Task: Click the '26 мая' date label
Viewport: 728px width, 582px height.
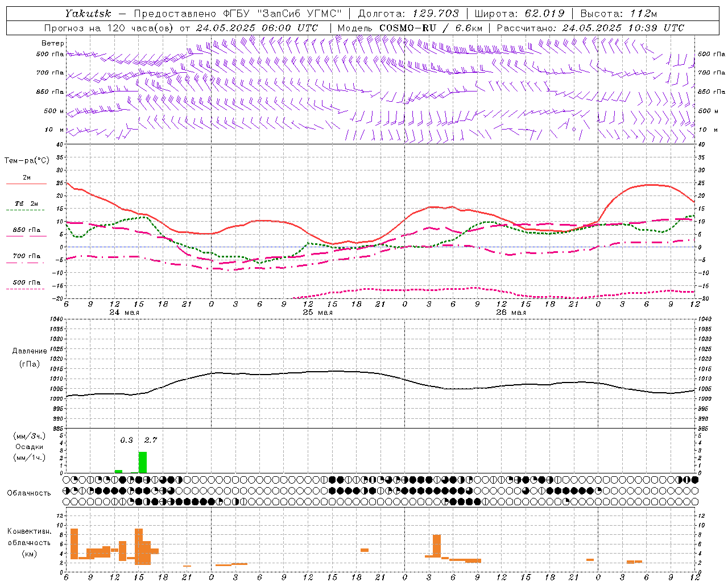Action: [x=511, y=312]
